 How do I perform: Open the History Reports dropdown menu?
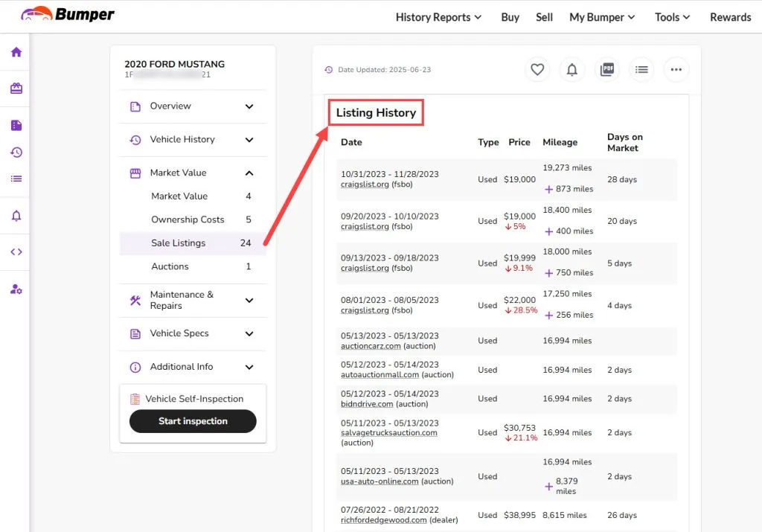coord(438,18)
